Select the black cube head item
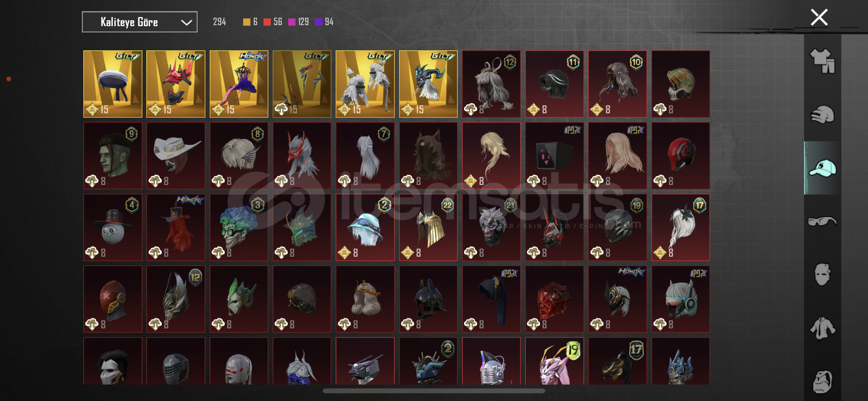 tap(555, 155)
